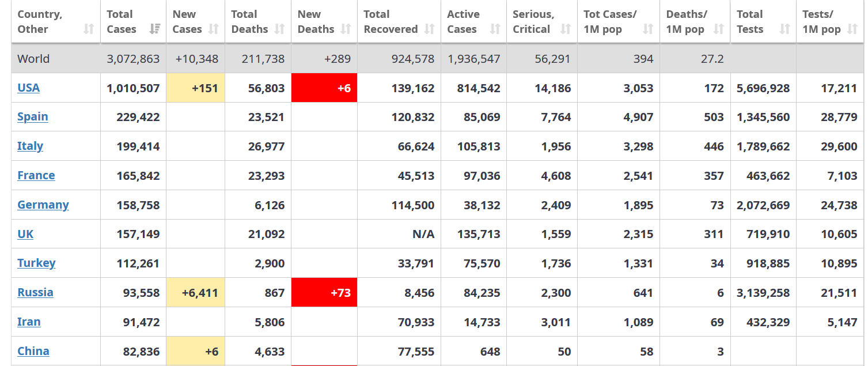Click the Iran country link
This screenshot has width=868, height=366.
tap(29, 322)
